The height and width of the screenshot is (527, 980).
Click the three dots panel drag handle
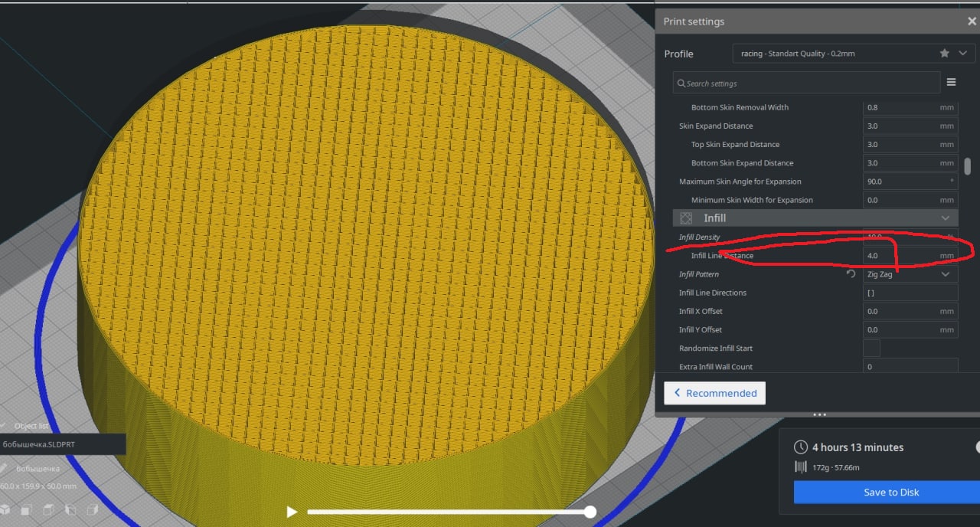[x=819, y=414]
